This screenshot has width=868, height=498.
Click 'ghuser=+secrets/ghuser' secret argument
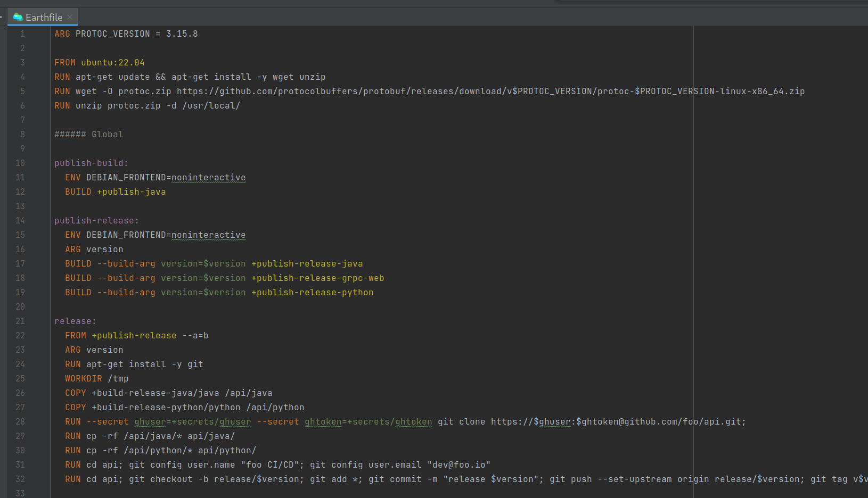click(x=193, y=421)
